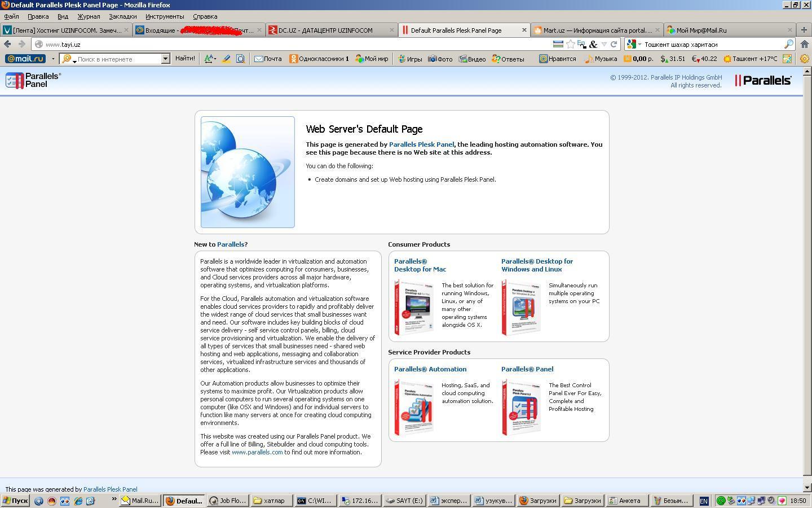The height and width of the screenshot is (508, 812).
Task: Click the highlighter icon in Mail.ru toolbar
Action: click(x=226, y=59)
